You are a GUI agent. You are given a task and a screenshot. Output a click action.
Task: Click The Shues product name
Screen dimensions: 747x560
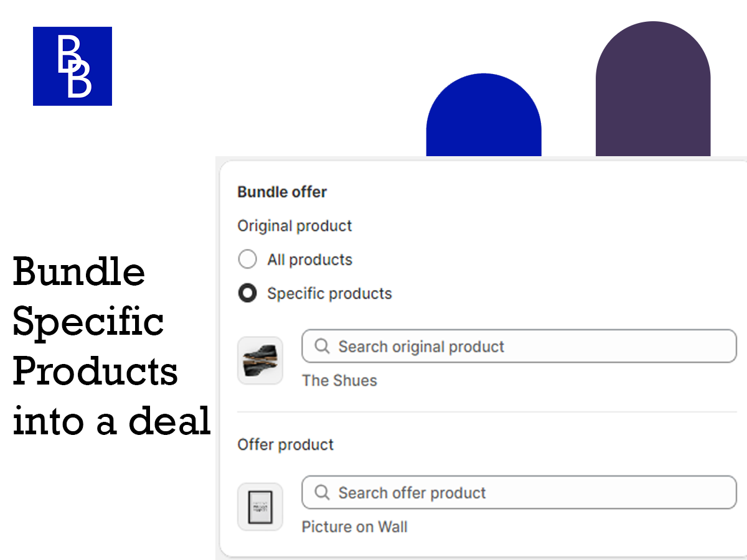tap(339, 380)
